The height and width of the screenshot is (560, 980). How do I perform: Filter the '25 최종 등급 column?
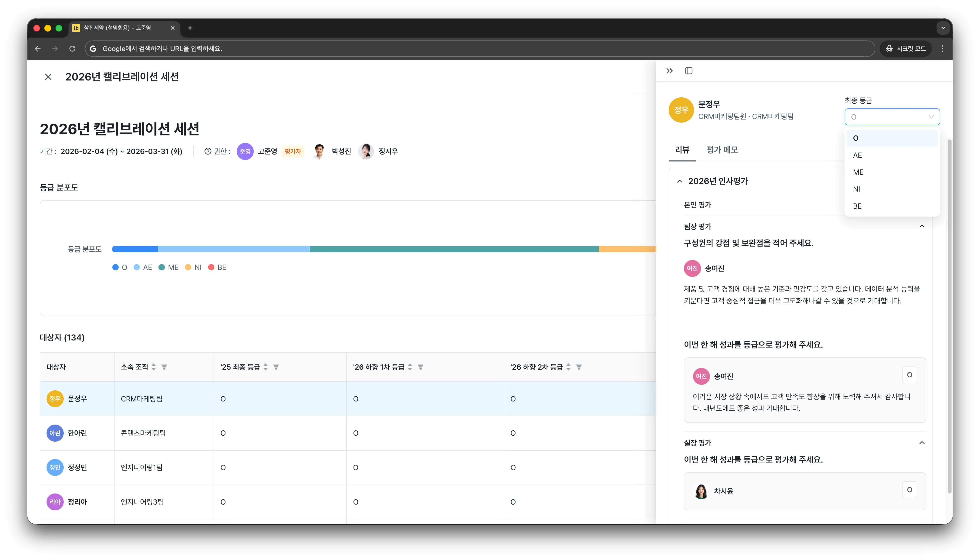click(276, 367)
